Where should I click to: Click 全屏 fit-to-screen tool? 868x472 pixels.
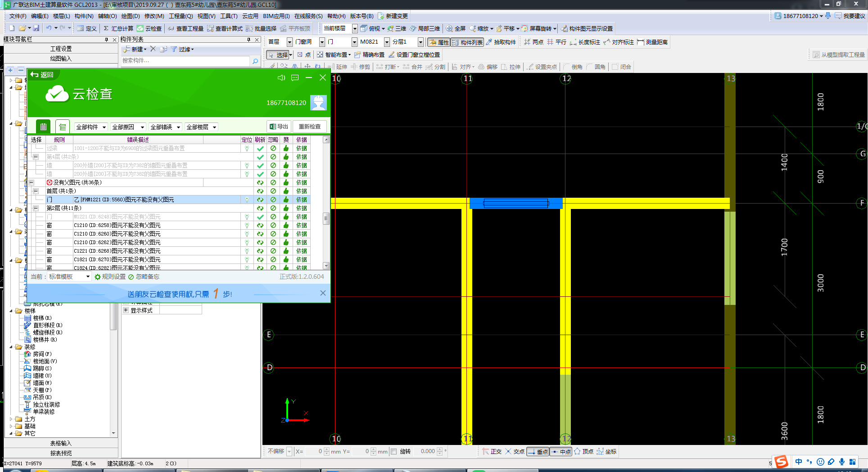pyautogui.click(x=456, y=28)
